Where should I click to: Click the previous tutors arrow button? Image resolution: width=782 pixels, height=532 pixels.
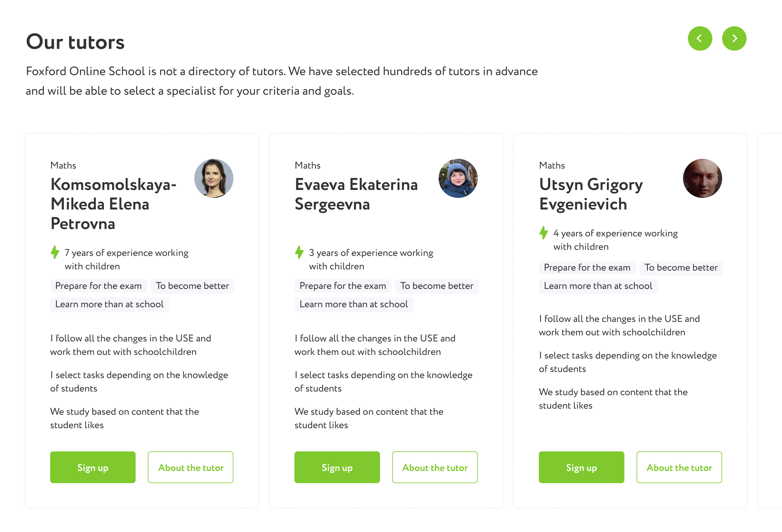pos(700,38)
